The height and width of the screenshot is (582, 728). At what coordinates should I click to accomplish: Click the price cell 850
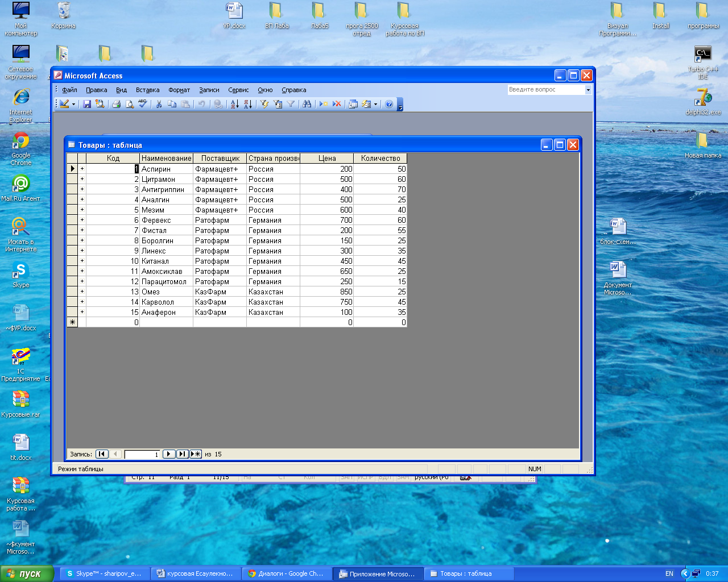click(x=327, y=292)
